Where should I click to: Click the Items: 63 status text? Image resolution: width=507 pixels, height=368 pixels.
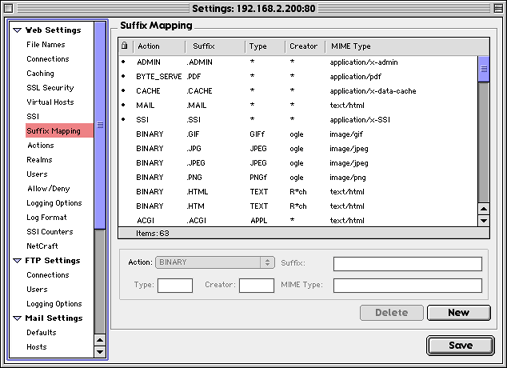point(152,233)
